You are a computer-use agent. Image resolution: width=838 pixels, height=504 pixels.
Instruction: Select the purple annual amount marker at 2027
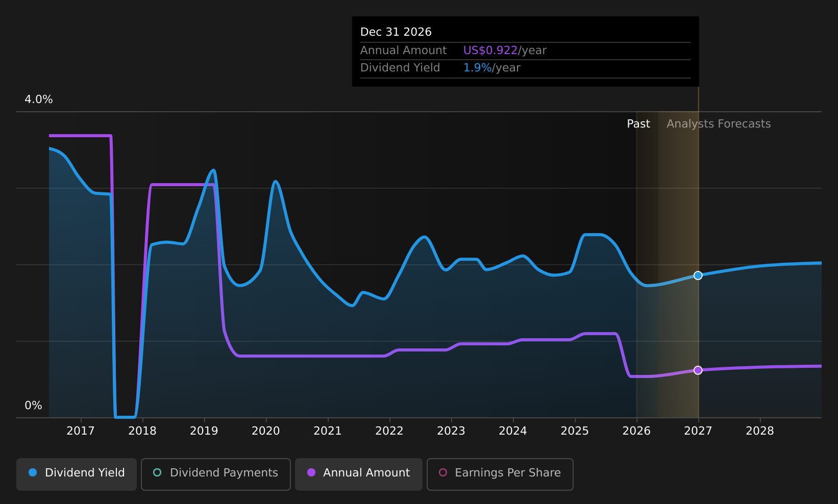(x=698, y=370)
